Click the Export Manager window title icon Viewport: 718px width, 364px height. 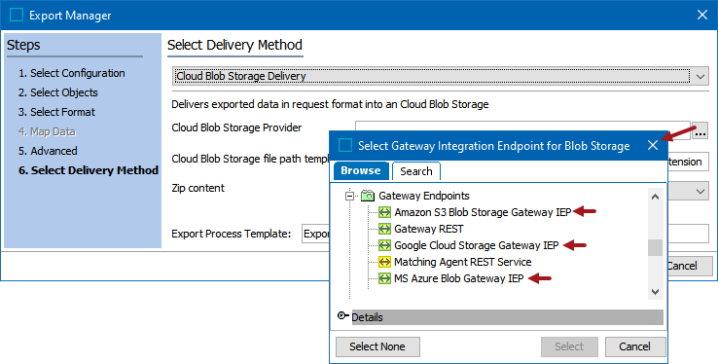(x=16, y=15)
